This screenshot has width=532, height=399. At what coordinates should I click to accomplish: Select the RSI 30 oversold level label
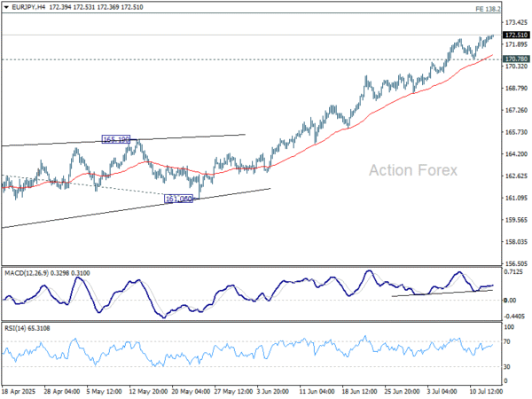pos(507,366)
